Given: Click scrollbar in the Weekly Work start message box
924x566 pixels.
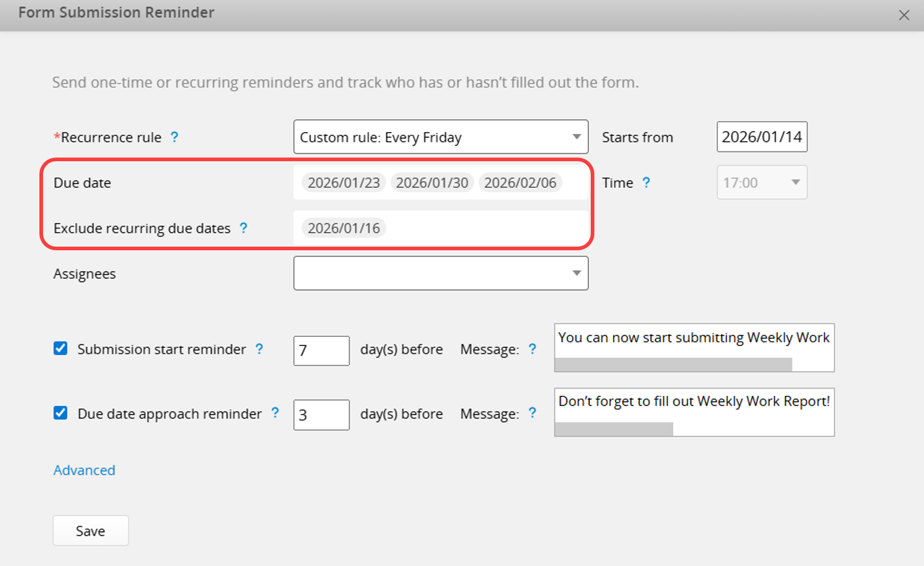Looking at the screenshot, I should (673, 364).
